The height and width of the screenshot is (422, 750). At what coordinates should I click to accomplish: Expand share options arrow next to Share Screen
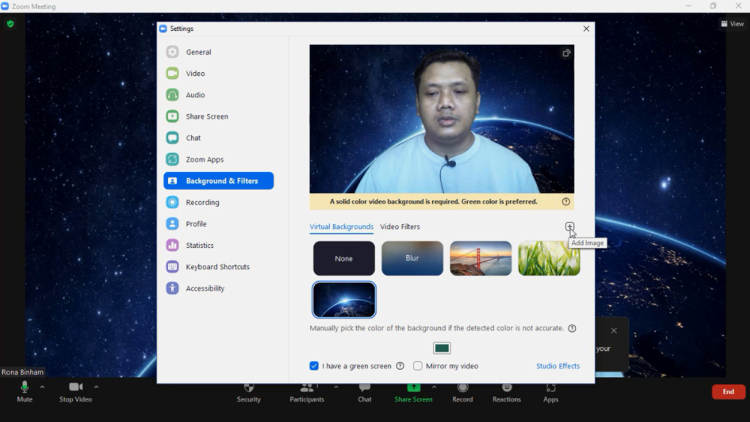434,387
